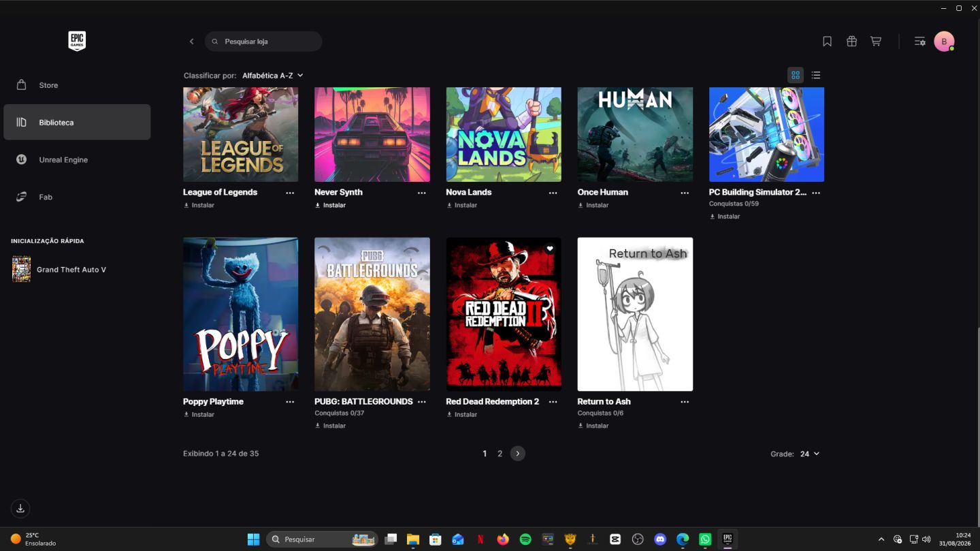Open Discord from the taskbar
This screenshot has height=551, width=980.
660,539
